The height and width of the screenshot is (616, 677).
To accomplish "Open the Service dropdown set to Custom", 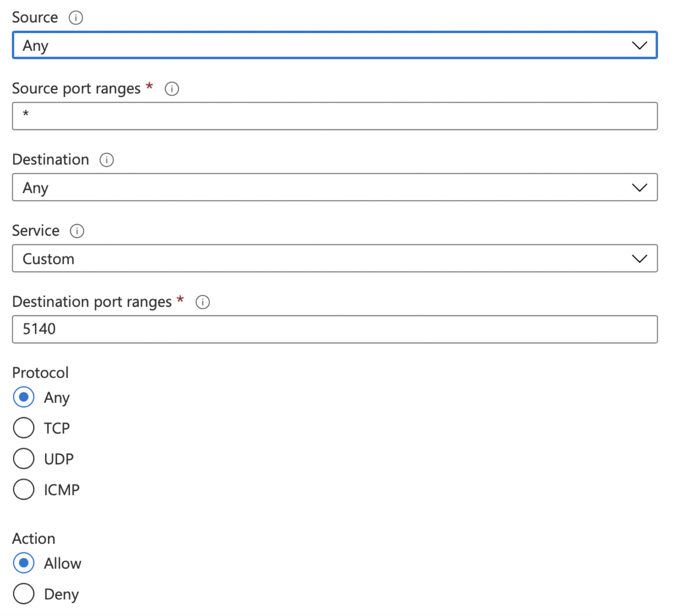I will [x=317, y=259].
